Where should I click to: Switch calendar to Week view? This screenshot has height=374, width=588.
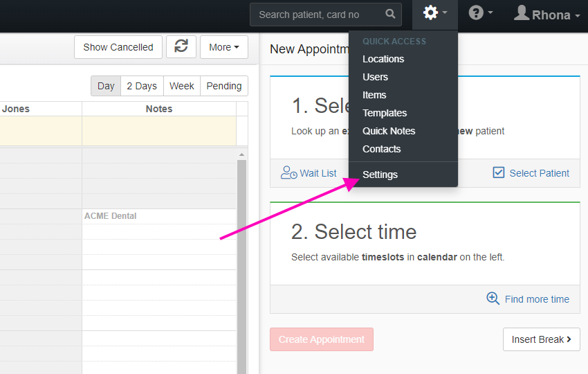pyautogui.click(x=181, y=86)
